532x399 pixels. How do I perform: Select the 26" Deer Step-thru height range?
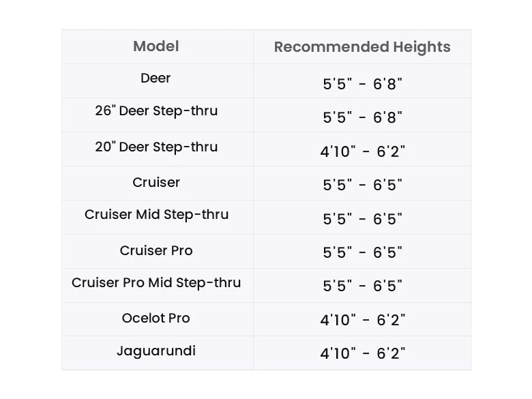pyautogui.click(x=362, y=117)
